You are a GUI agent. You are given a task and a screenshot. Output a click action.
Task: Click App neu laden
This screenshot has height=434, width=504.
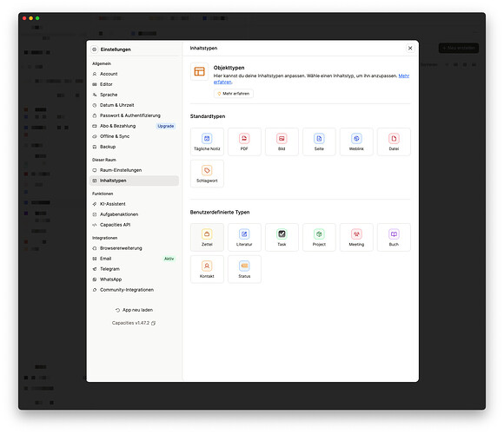point(134,310)
